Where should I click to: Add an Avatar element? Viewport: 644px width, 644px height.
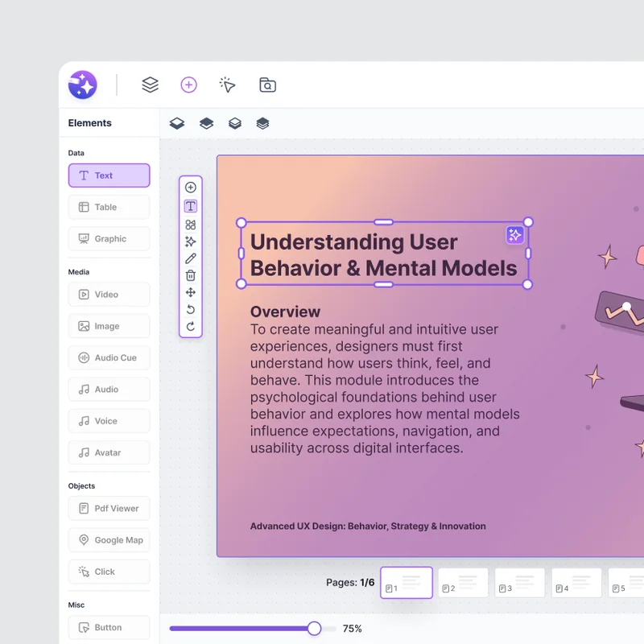109,452
